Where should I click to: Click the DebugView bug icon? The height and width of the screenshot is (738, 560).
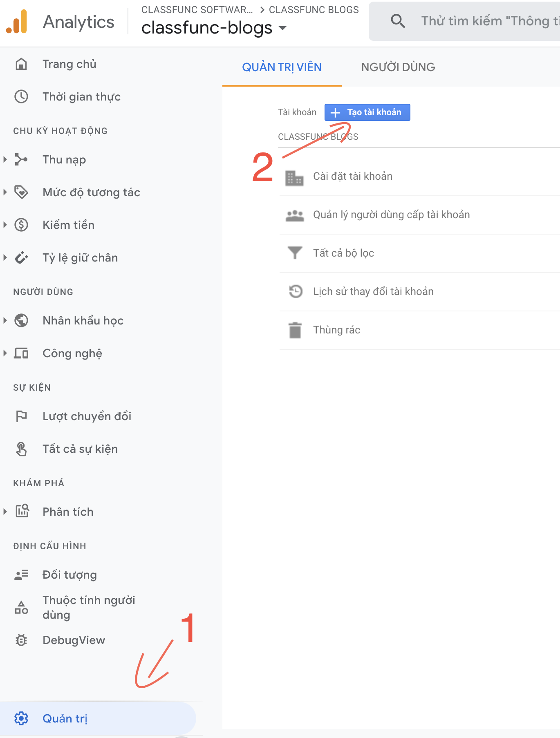21,640
